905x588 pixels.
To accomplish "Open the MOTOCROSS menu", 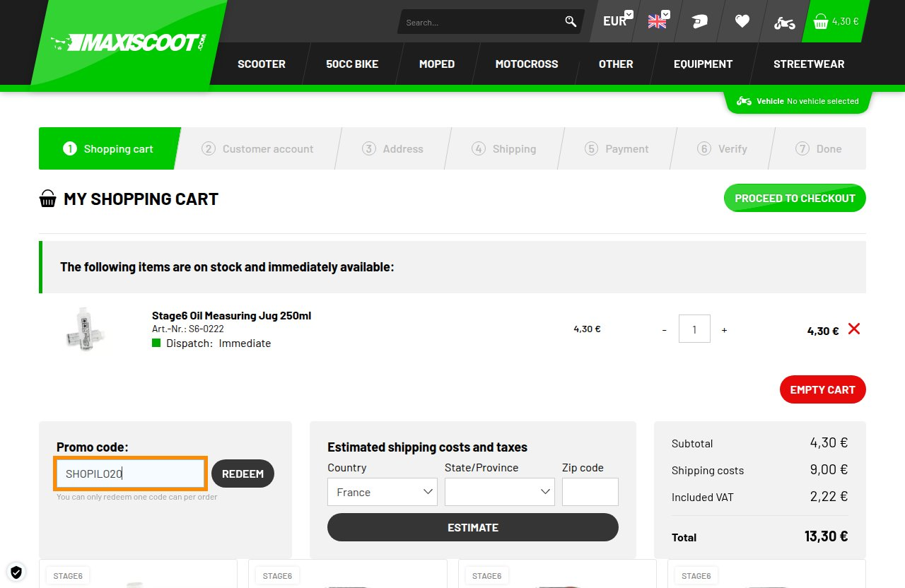I will pos(527,64).
